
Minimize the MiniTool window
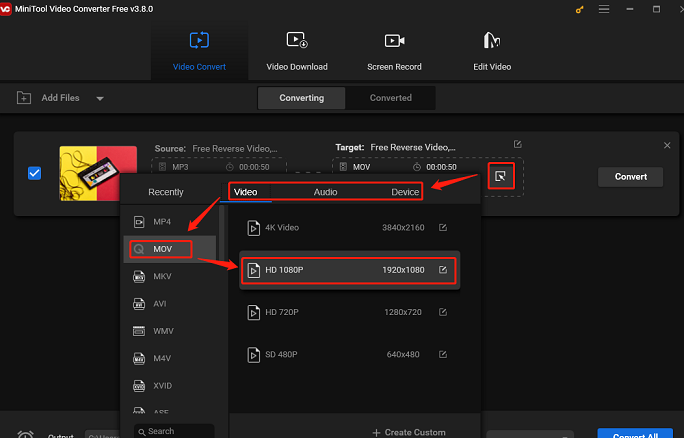630,9
